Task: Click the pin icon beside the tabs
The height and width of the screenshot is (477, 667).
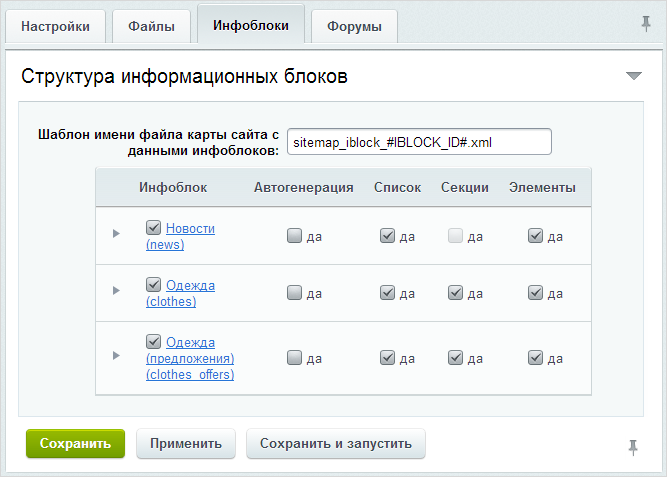Action: click(x=646, y=23)
